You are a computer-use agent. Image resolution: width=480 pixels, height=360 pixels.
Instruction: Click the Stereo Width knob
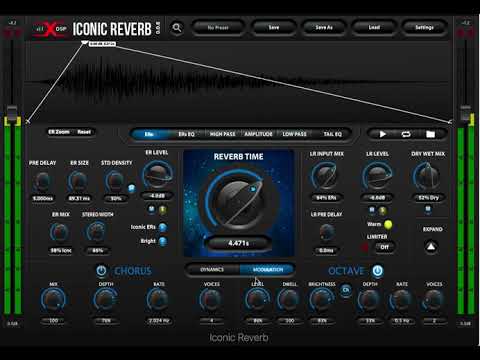[x=96, y=232]
